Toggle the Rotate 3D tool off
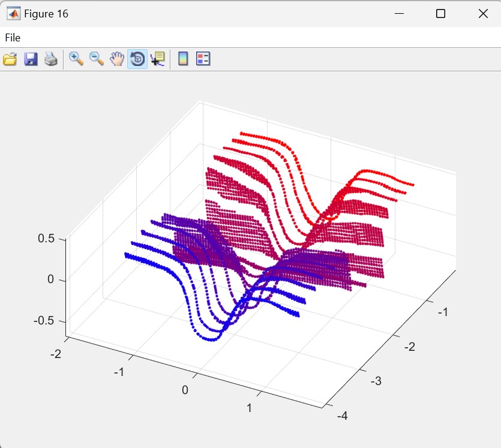 click(x=137, y=59)
